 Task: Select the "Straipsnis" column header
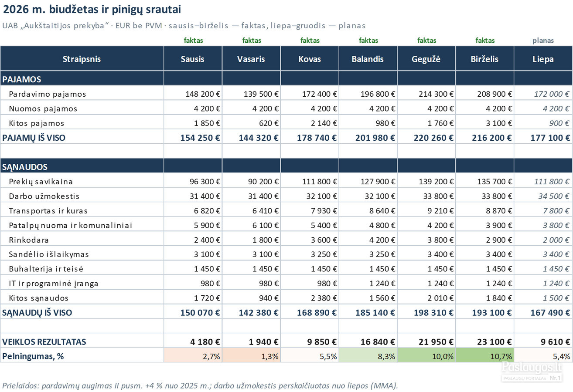tap(82, 59)
